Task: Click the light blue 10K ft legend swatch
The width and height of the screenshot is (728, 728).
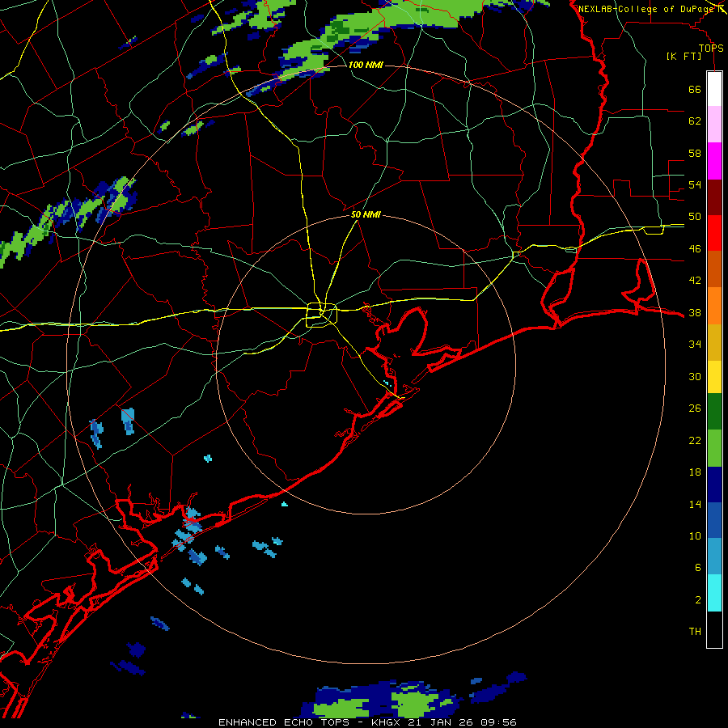Action: coord(714,557)
